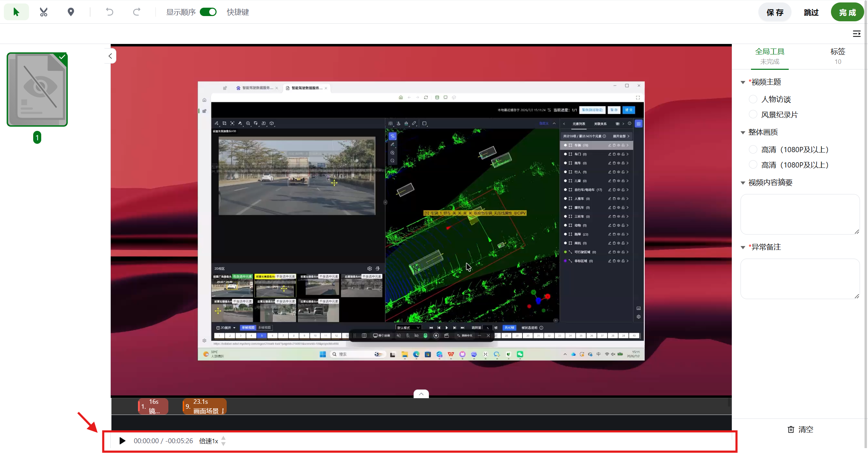868x453 pixels.
Task: Collapse the left thumbnail sidebar
Action: click(110, 56)
